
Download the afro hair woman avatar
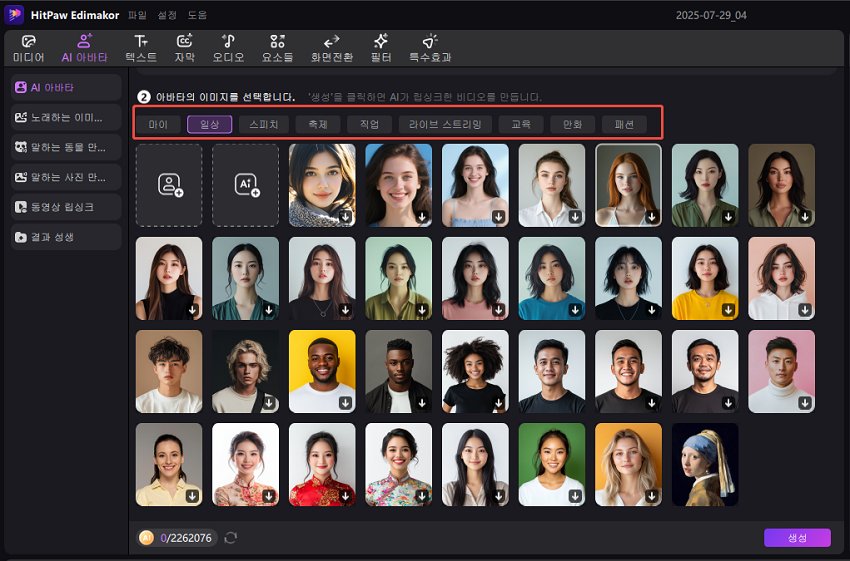(499, 403)
